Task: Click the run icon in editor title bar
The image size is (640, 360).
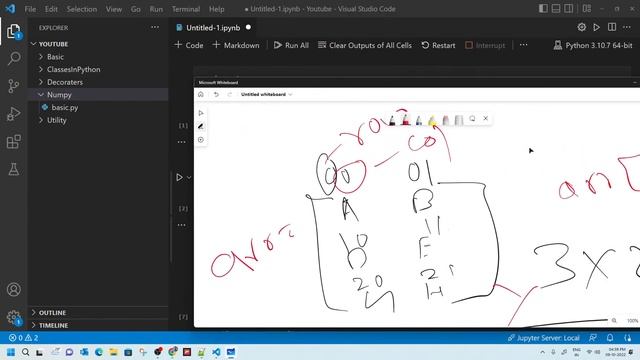Action: coord(596,27)
